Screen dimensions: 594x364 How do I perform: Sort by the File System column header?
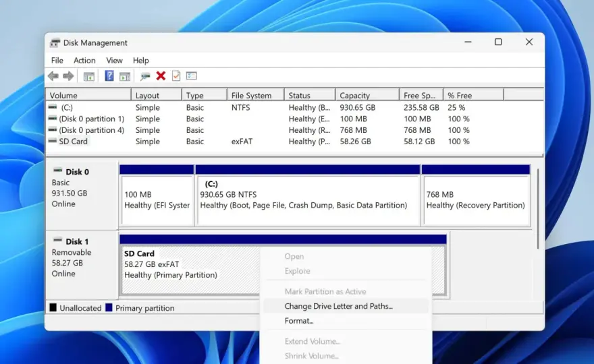coord(256,95)
